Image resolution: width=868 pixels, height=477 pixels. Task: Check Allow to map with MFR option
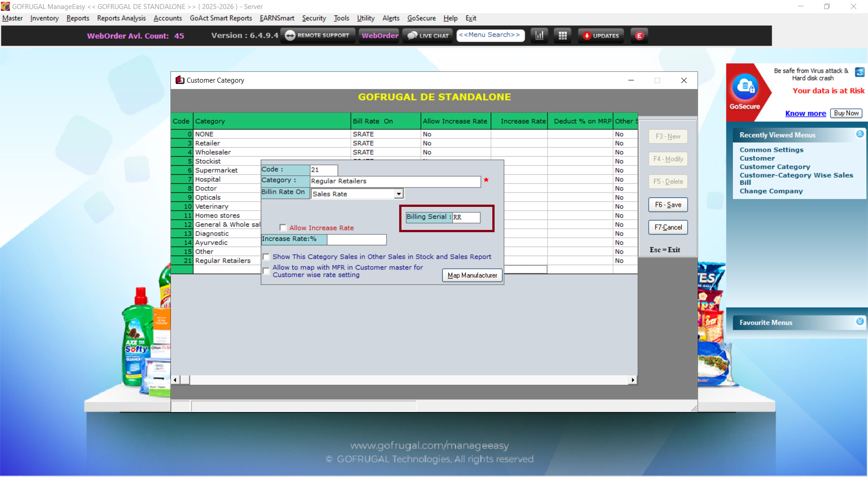point(266,271)
